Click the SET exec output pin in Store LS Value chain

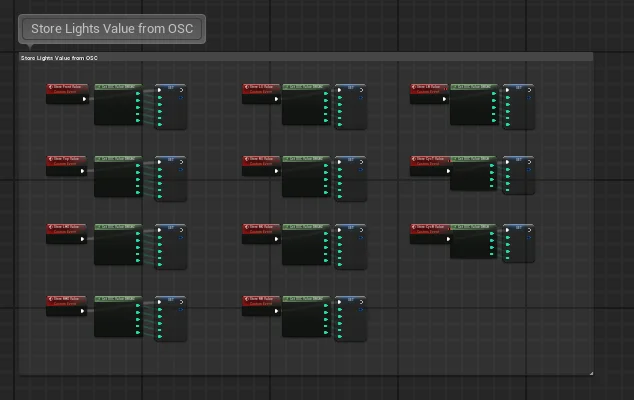pyautogui.click(x=361, y=90)
